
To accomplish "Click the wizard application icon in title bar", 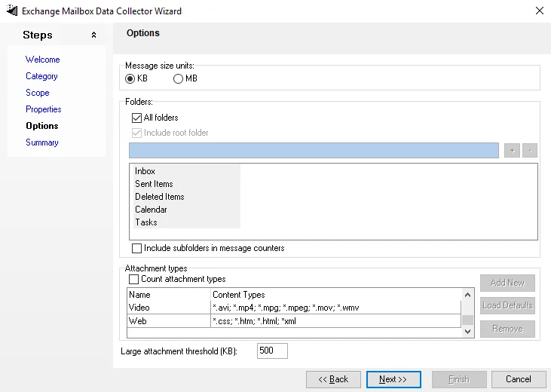I will 12,11.
